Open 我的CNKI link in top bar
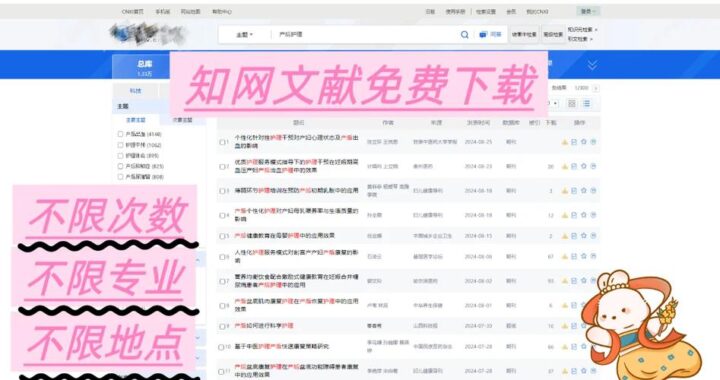720x380 pixels. (x=537, y=11)
